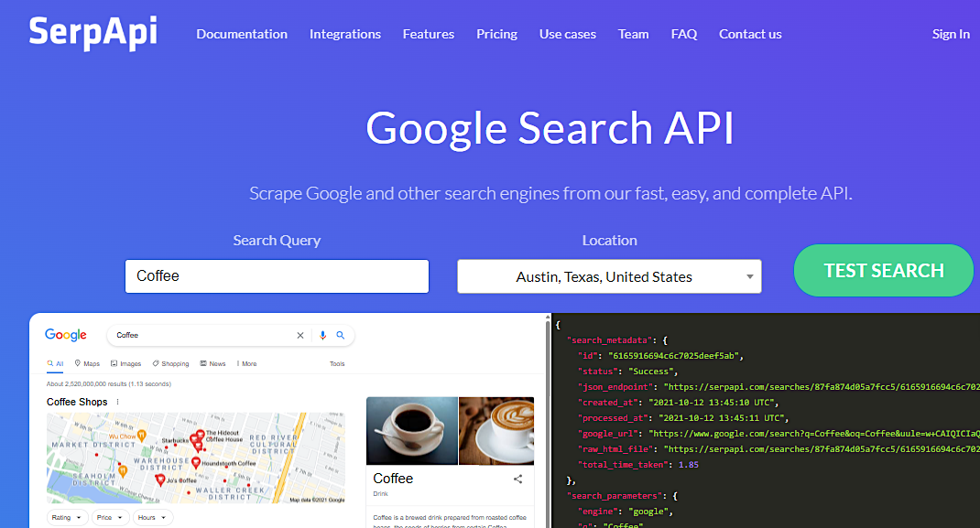Click the raw_html_file URL in JSON output
The width and height of the screenshot is (980, 528).
click(x=822, y=448)
